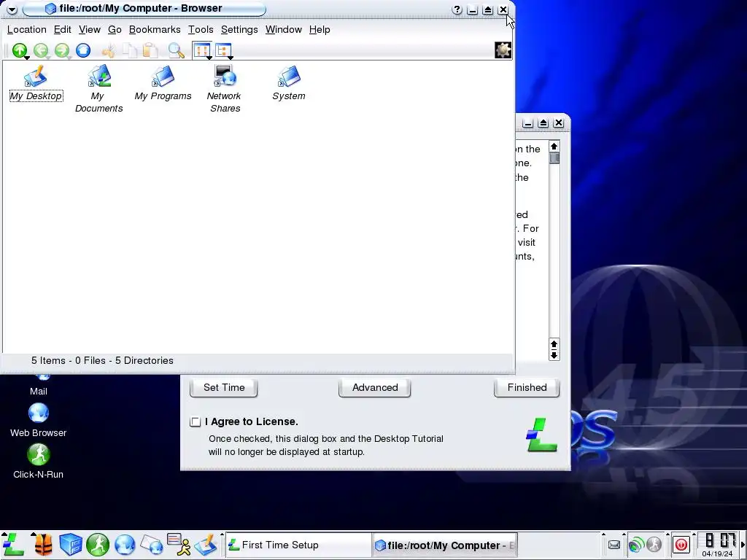Open the file cabinet icon in panel
Viewport: 747px width, 560px height.
tap(71, 545)
